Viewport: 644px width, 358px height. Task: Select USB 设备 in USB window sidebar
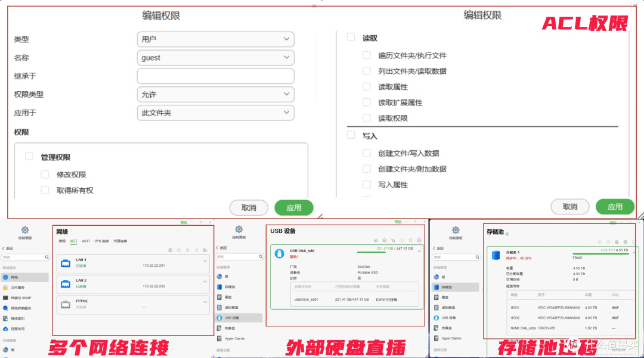pos(239,318)
